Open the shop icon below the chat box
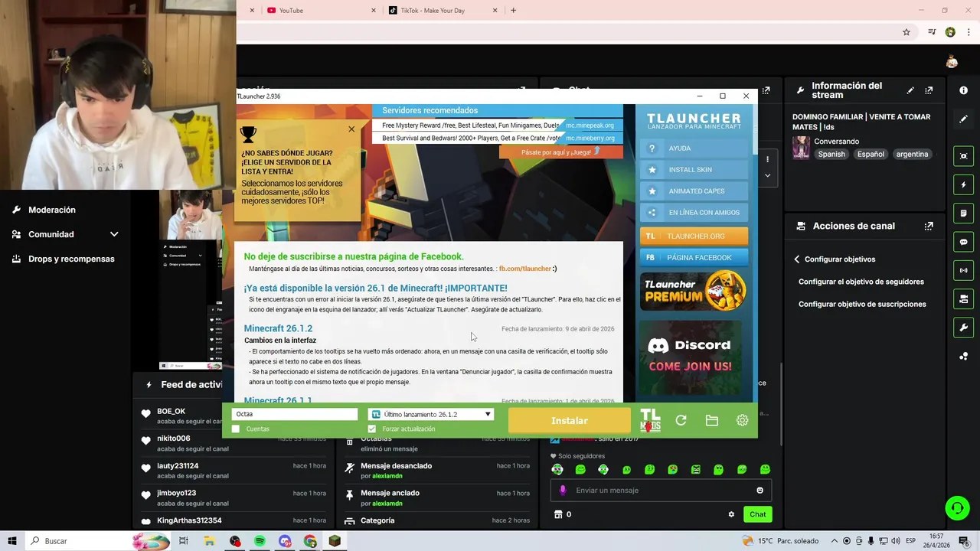Image resolution: width=980 pixels, height=551 pixels. pyautogui.click(x=558, y=514)
